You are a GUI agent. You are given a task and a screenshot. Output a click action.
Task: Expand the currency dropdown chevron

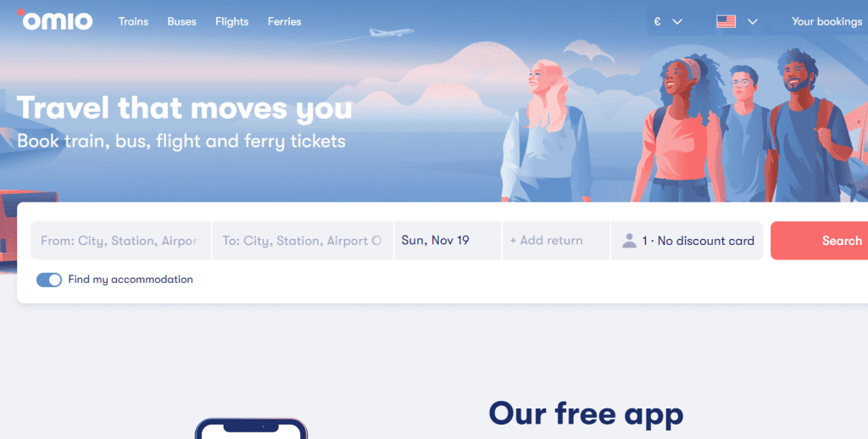[x=677, y=21]
